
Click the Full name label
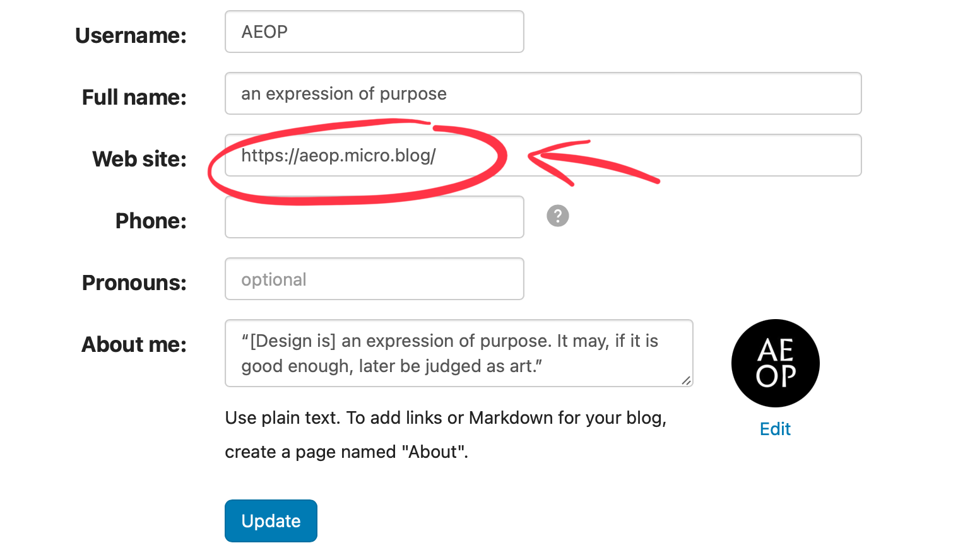pyautogui.click(x=134, y=97)
